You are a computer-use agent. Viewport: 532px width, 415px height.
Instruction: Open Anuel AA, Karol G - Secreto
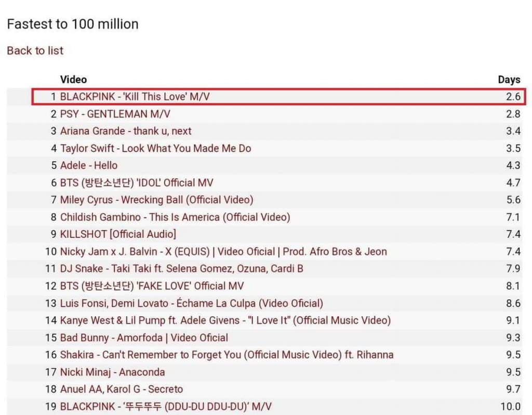click(x=122, y=389)
